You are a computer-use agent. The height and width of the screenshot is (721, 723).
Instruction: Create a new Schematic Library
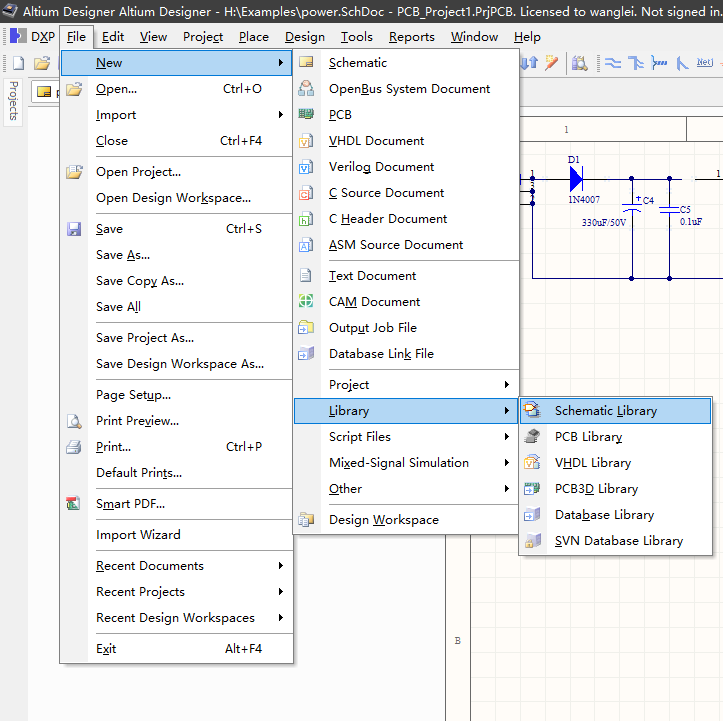coord(605,411)
